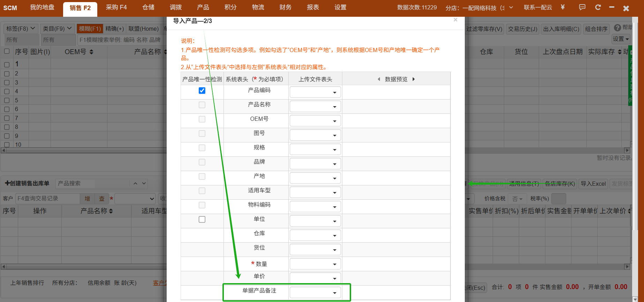
Task: Open 物流 menu
Action: (x=258, y=7)
